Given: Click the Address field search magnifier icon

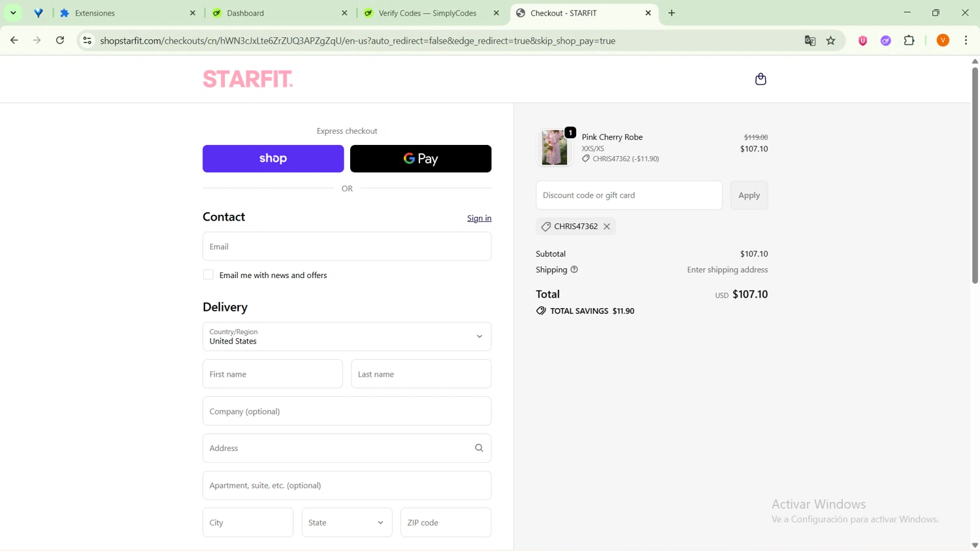Looking at the screenshot, I should [479, 449].
